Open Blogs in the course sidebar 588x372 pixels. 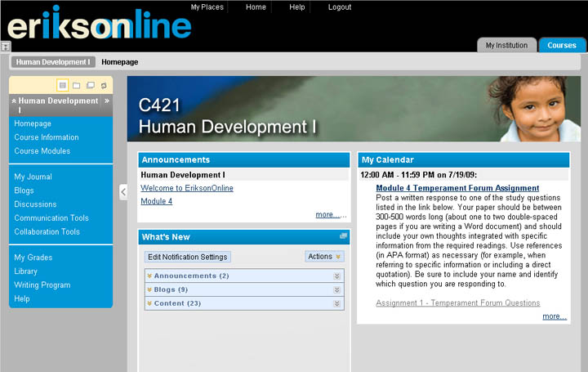click(x=24, y=190)
